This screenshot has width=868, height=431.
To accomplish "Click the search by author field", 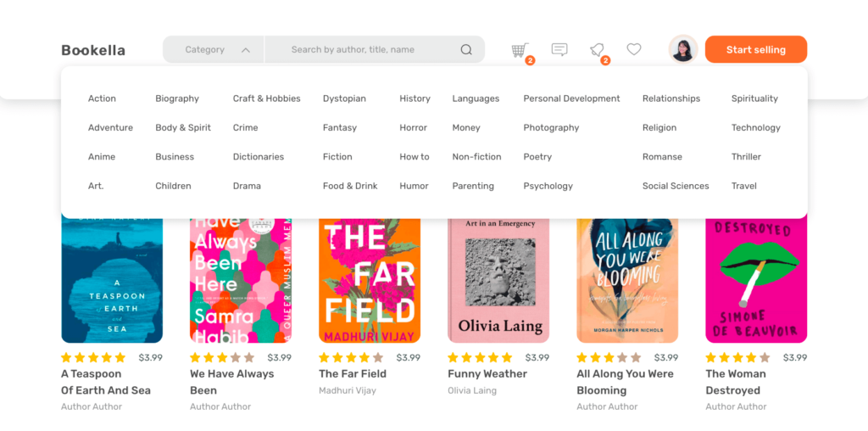I will pyautogui.click(x=375, y=49).
